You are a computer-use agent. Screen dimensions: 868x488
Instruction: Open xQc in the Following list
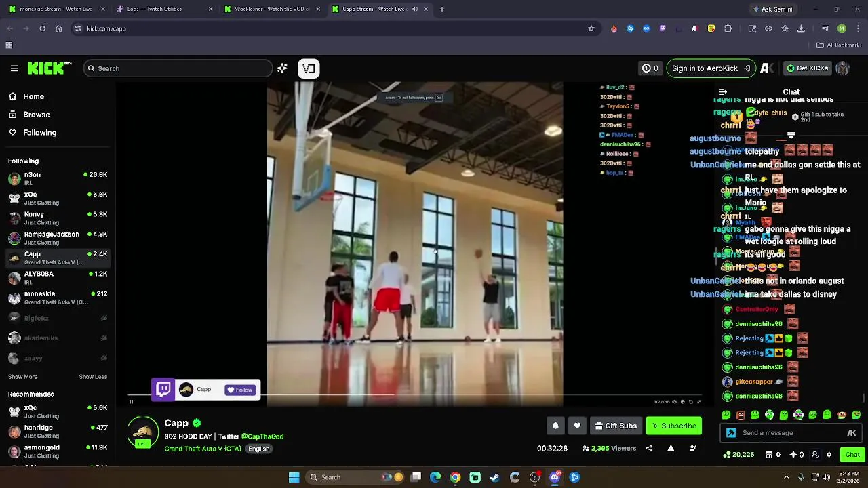point(57,198)
